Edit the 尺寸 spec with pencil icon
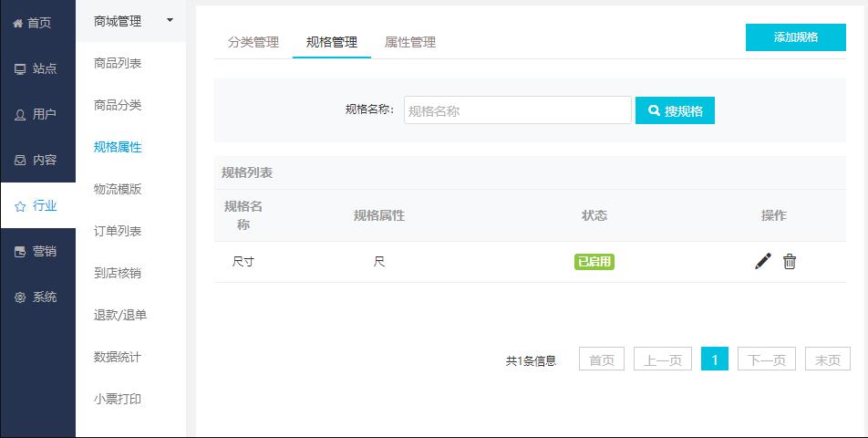Screen dimensions: 868x438 click(x=763, y=261)
